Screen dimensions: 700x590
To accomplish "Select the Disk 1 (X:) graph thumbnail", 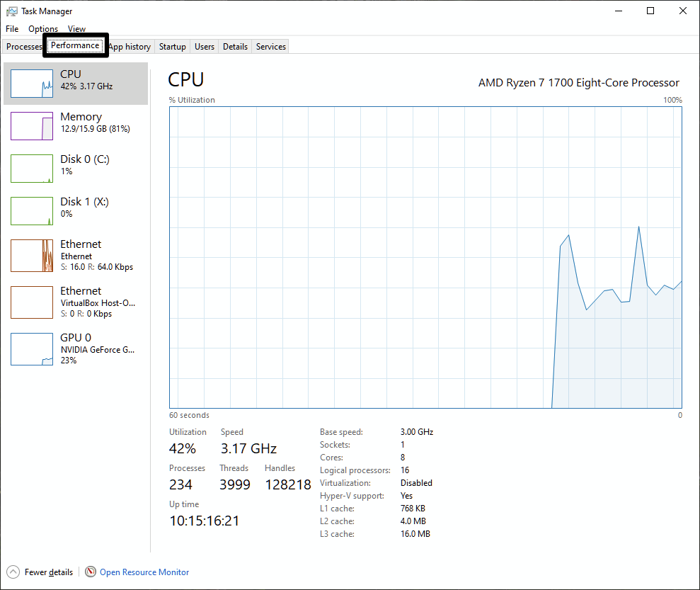I will pyautogui.click(x=32, y=211).
